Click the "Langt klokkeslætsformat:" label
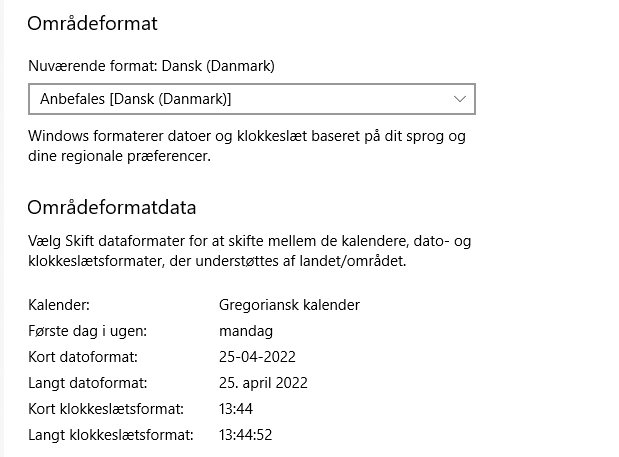Viewport: 619px width, 457px height. click(x=111, y=434)
